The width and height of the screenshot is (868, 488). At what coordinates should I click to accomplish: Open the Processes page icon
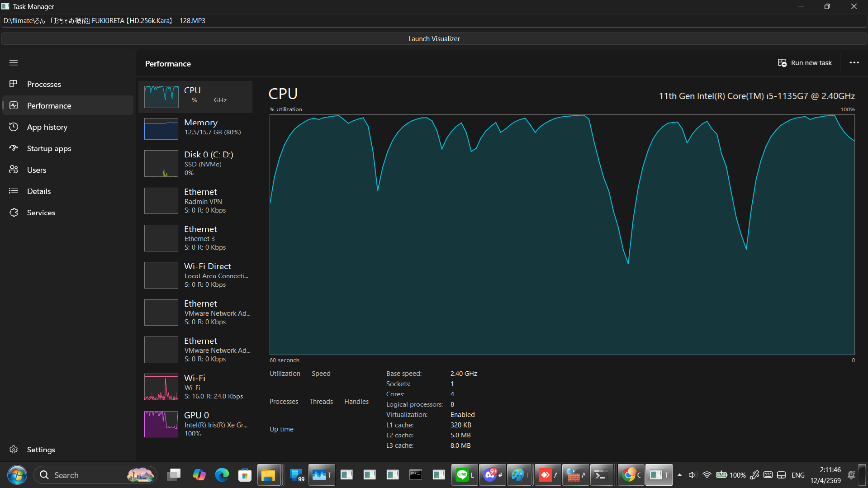click(x=14, y=84)
